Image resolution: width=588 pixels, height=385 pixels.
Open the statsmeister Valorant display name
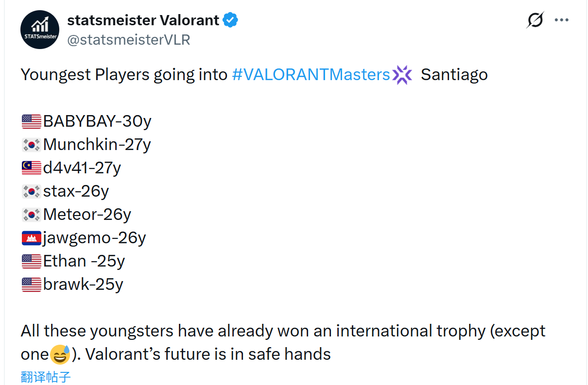coord(143,20)
